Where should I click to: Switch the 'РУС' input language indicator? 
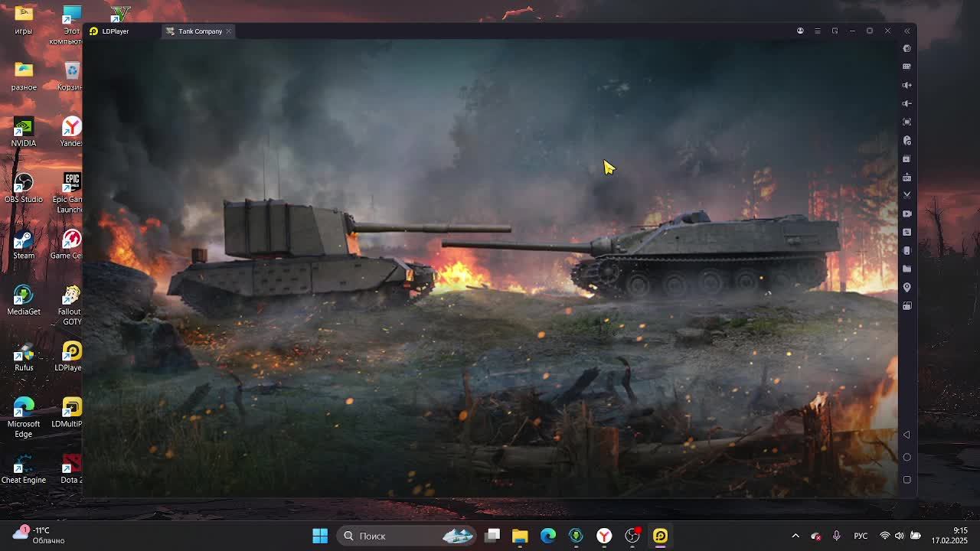[x=861, y=536]
